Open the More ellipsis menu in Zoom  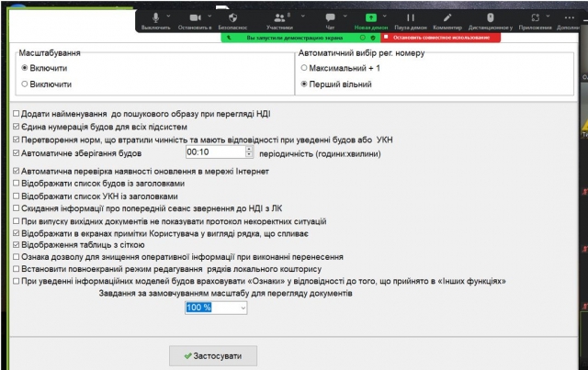pyautogui.click(x=570, y=17)
